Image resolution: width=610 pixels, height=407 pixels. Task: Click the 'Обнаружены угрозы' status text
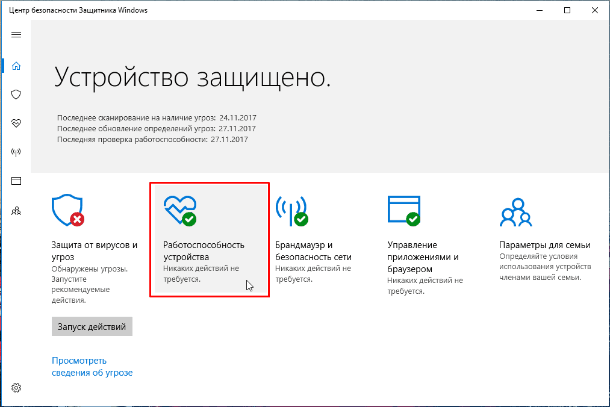point(89,284)
